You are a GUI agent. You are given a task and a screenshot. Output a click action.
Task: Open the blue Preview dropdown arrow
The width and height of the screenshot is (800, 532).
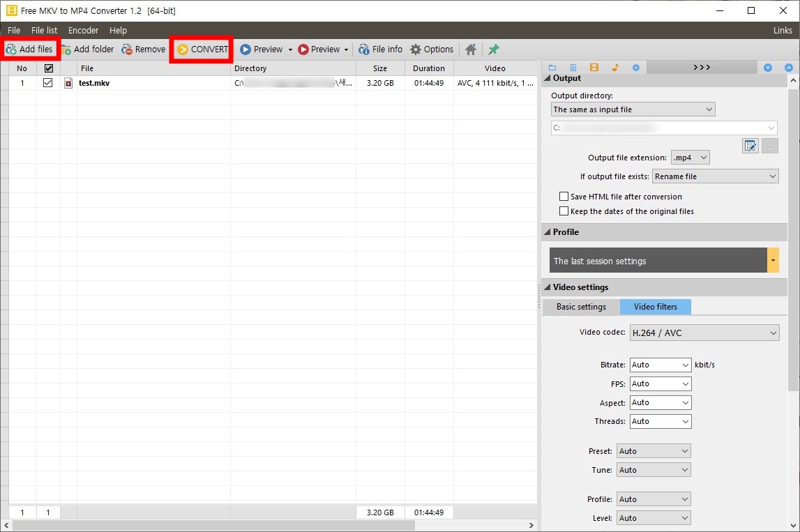tap(290, 50)
